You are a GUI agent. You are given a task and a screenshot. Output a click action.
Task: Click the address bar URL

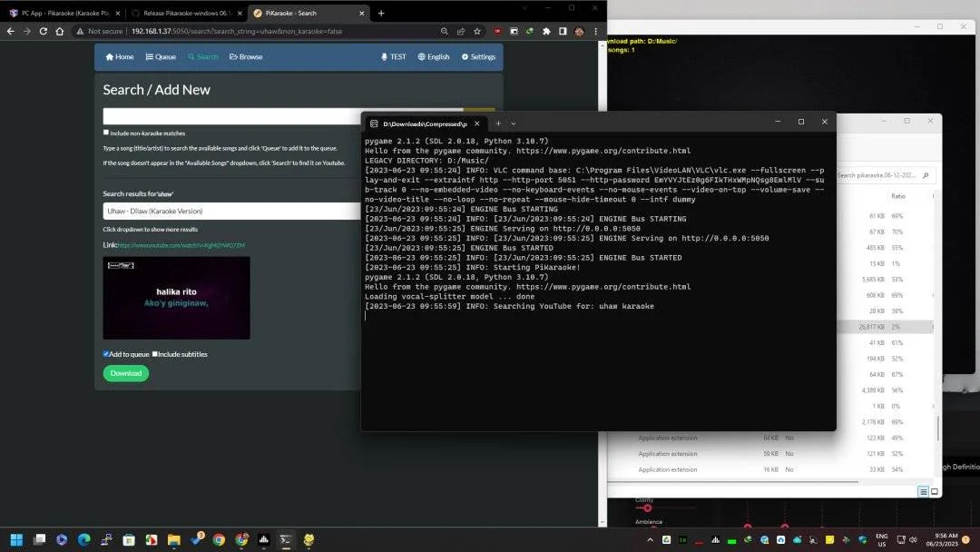pyautogui.click(x=236, y=31)
